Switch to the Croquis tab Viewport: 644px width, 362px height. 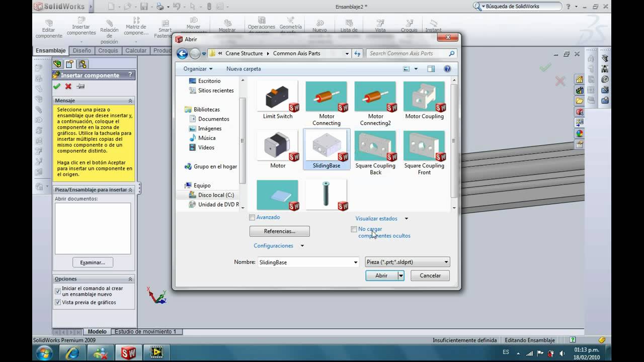[108, 51]
